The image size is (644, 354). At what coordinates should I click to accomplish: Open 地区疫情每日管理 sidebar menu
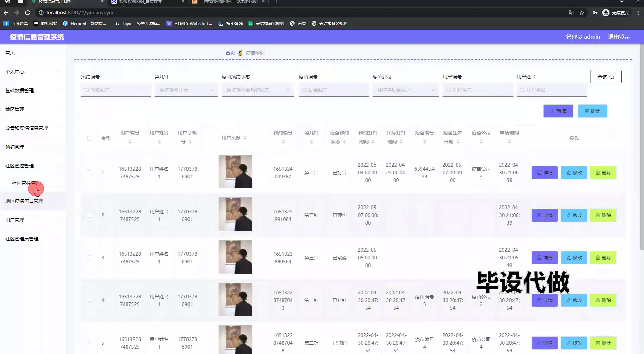point(32,201)
